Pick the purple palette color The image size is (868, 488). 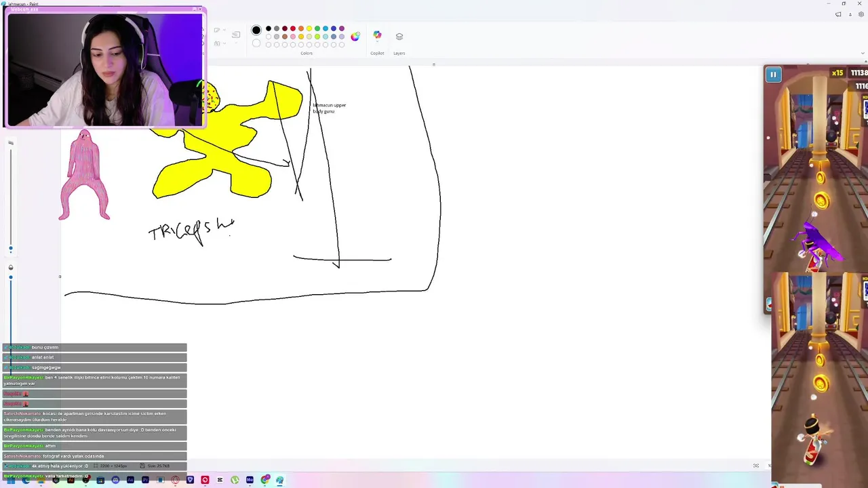coord(342,28)
